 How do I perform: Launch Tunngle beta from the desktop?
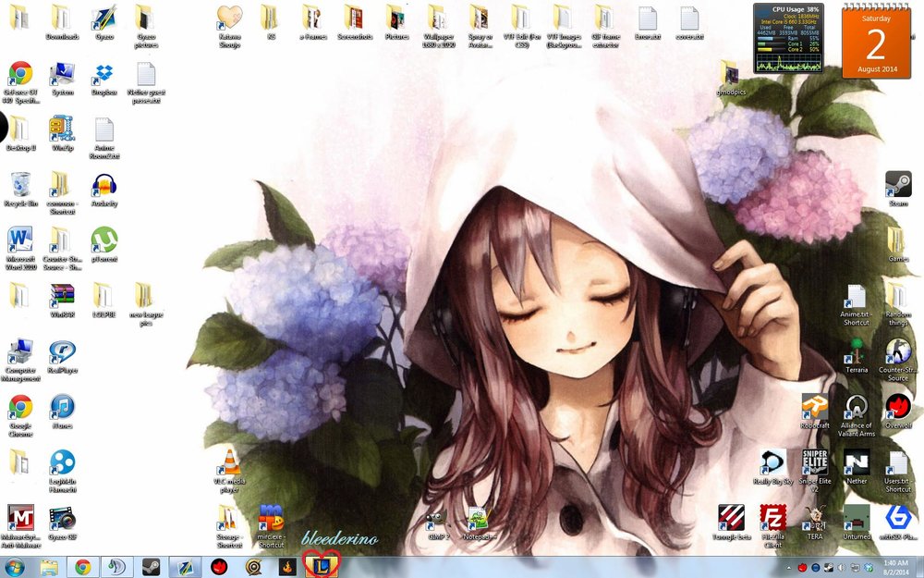pos(731,523)
